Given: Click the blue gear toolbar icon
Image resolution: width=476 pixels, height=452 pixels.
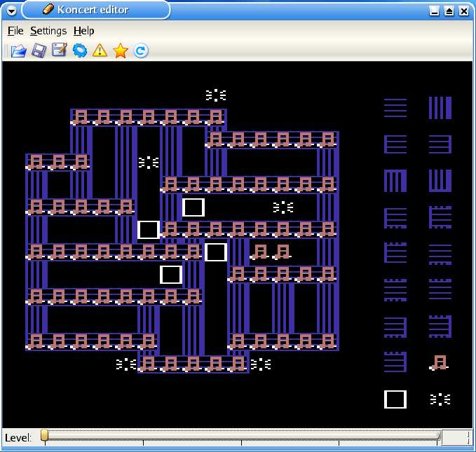Looking at the screenshot, I should click(80, 50).
